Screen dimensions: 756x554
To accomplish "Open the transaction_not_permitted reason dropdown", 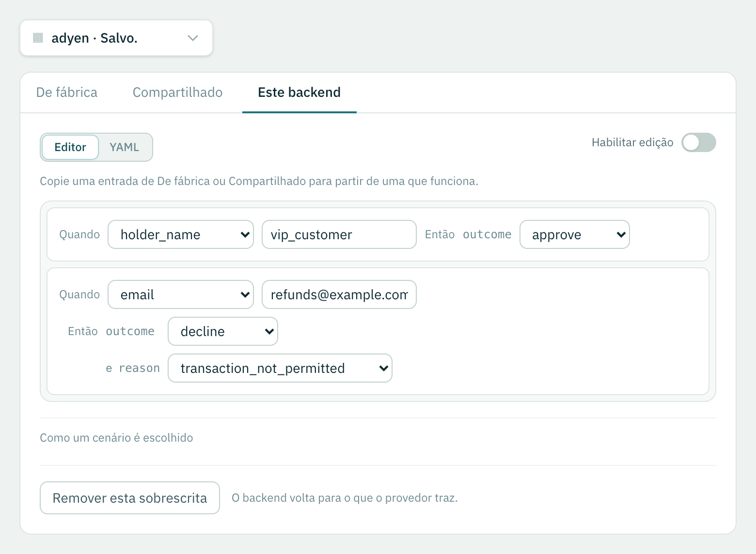I will (280, 368).
